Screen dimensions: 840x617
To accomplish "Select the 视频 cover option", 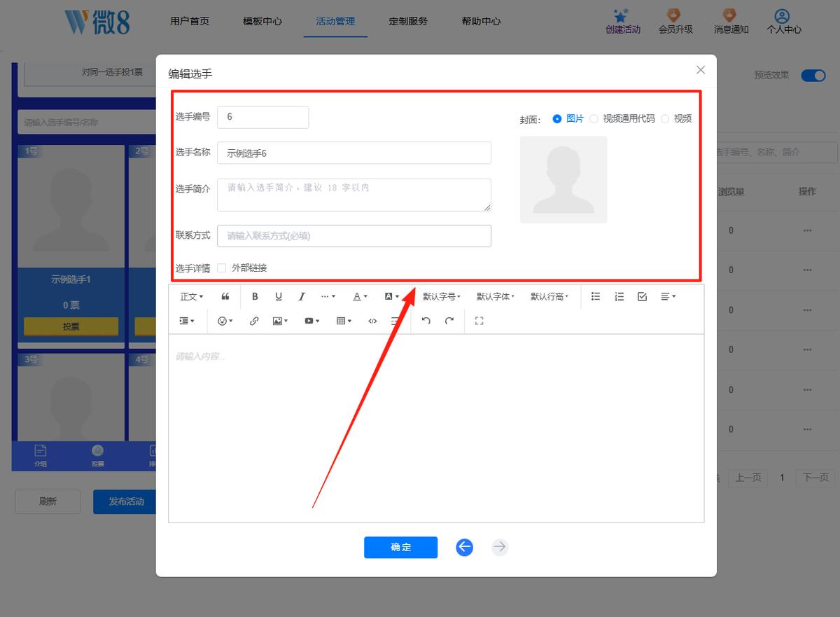I will click(x=676, y=119).
